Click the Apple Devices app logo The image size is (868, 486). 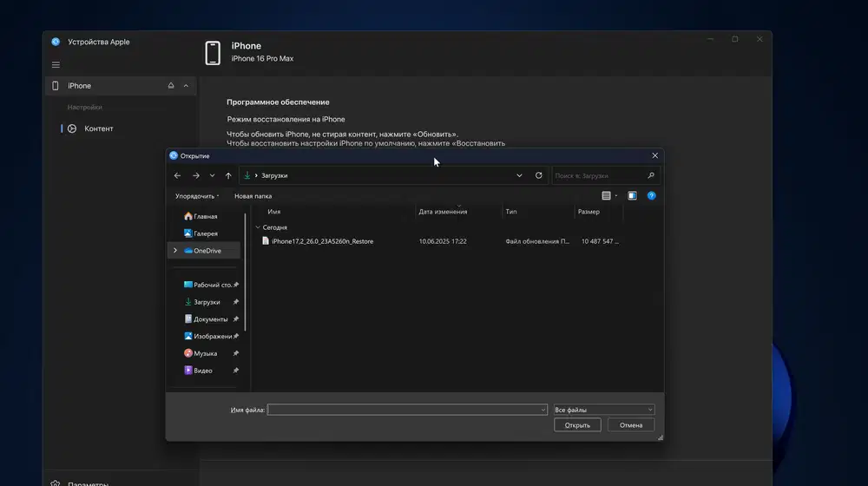56,42
